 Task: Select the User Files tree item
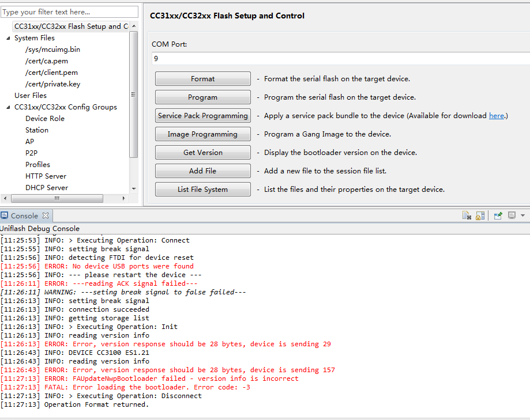pyautogui.click(x=31, y=96)
